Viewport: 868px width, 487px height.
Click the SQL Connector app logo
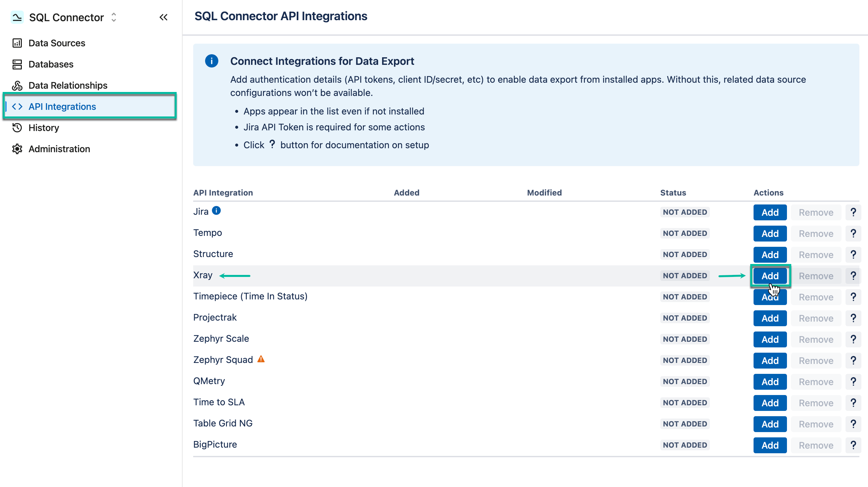point(17,17)
